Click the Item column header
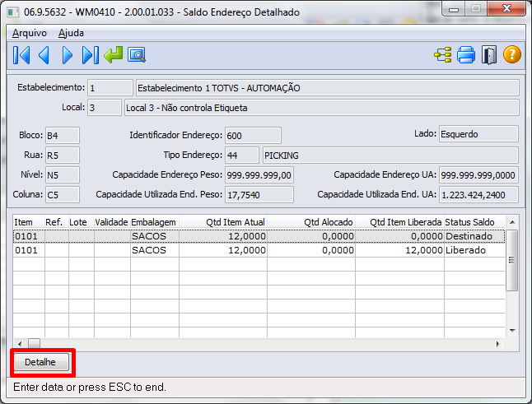This screenshot has height=404, width=532. 29,222
